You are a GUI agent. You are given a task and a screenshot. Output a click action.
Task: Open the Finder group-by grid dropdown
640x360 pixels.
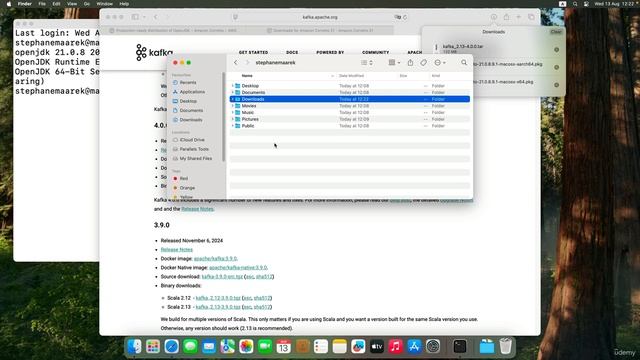pyautogui.click(x=394, y=63)
